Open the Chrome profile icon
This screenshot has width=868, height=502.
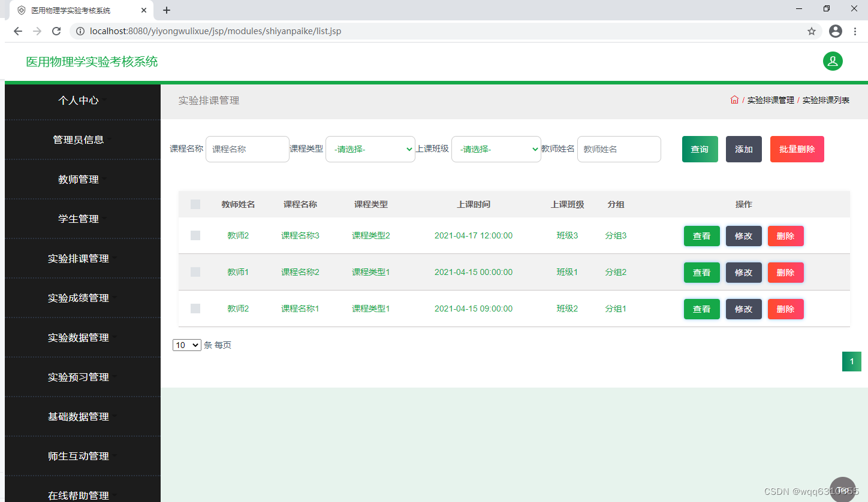pos(836,31)
